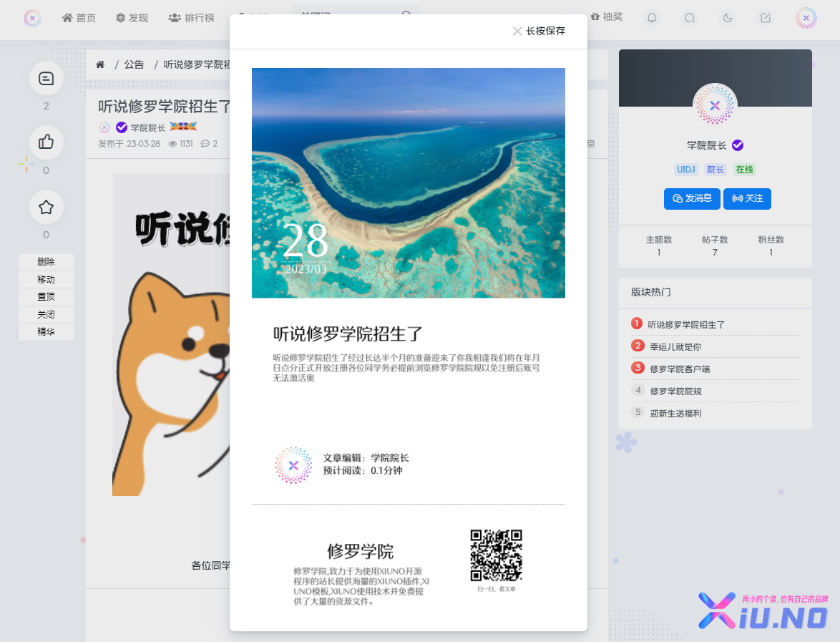The height and width of the screenshot is (642, 840).
Task: Click the author medal badge icon
Action: click(183, 127)
